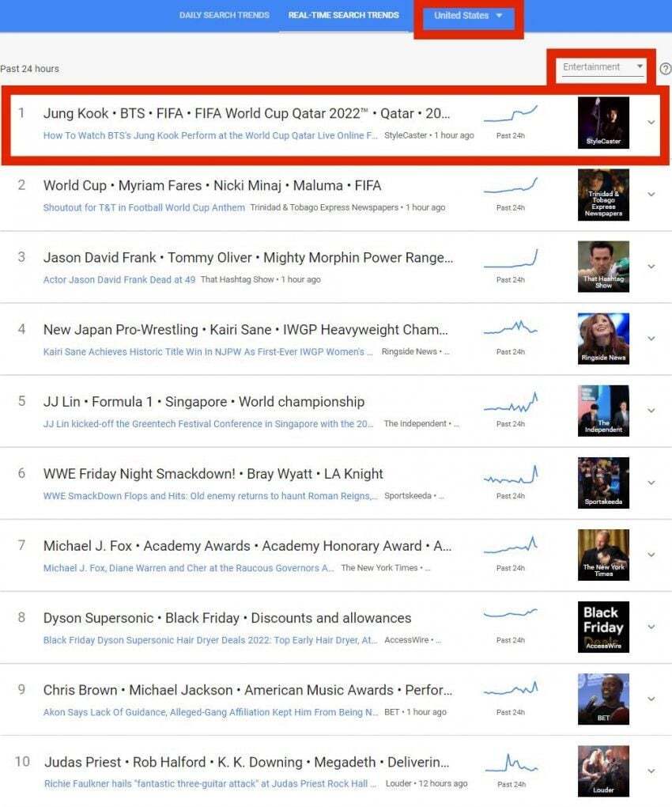Click the sparkline chart for Michael J. Fox row
The image size is (672, 807).
(x=511, y=546)
